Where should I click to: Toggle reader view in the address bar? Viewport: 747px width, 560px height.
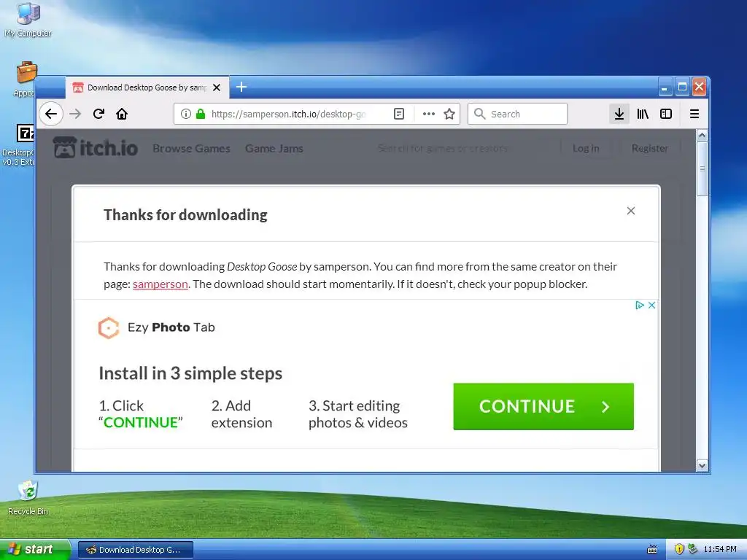pos(399,114)
